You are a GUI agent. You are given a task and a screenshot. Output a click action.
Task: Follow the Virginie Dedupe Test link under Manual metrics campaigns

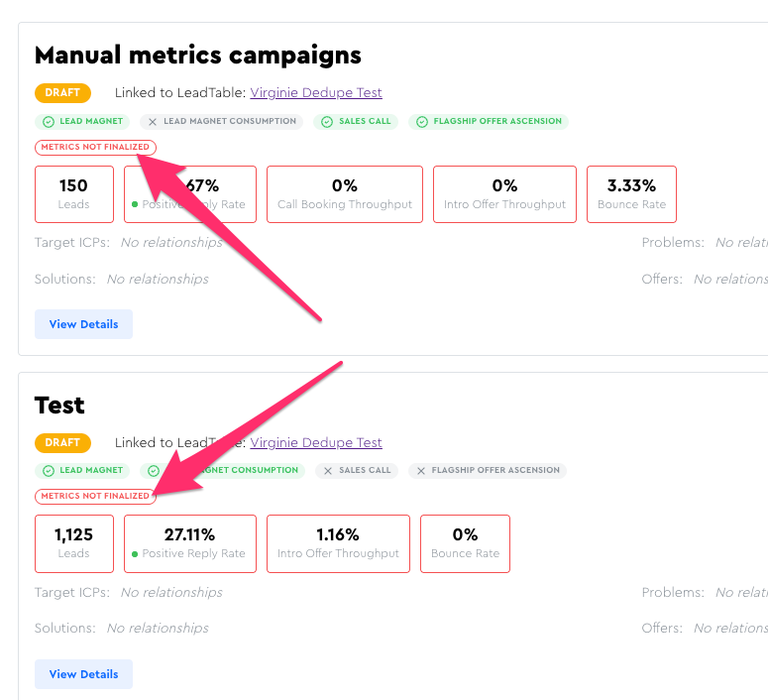pos(315,93)
